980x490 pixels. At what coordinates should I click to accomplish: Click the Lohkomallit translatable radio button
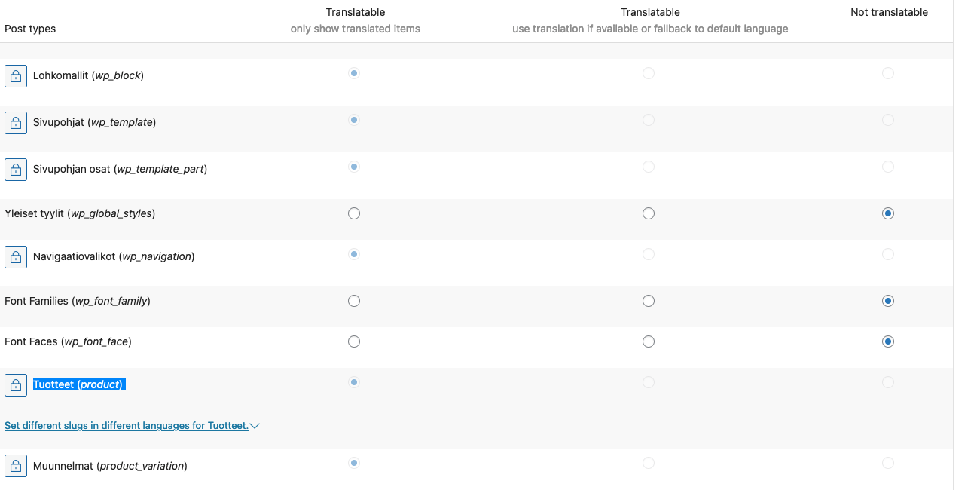(x=354, y=73)
